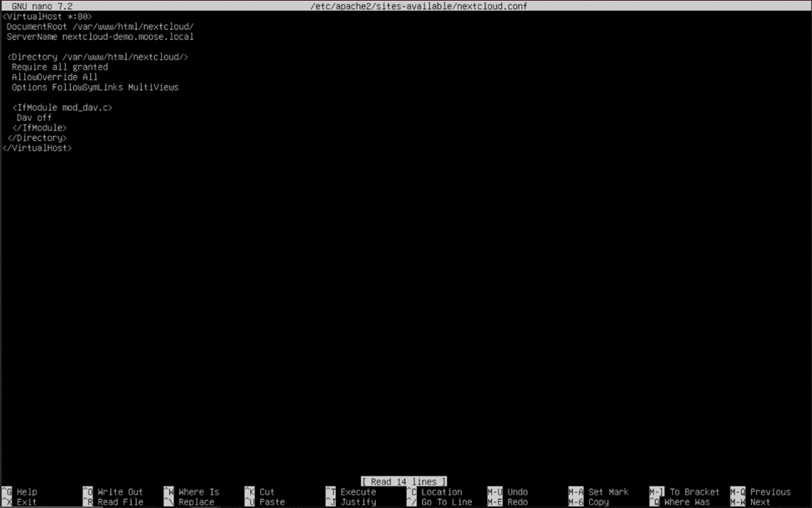This screenshot has height=508, width=812.
Task: Choose the To Bracket shortcut
Action: [684, 492]
